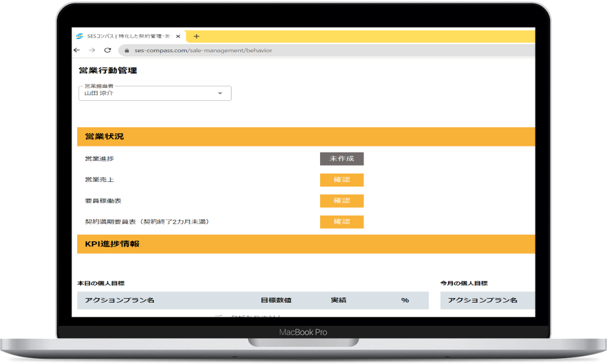607x364 pixels.
Task: Click the 確認 button for 営業売上
Action: [342, 180]
